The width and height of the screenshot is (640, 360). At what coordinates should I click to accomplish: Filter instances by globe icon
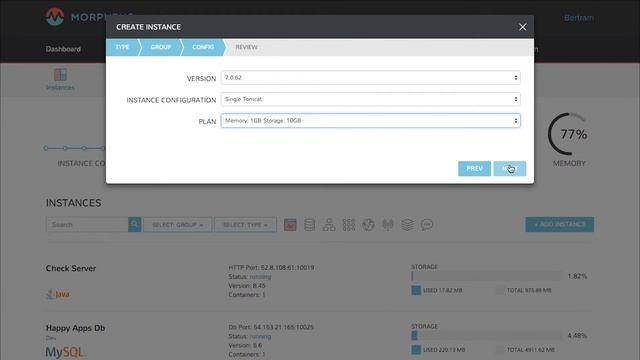pyautogui.click(x=368, y=224)
